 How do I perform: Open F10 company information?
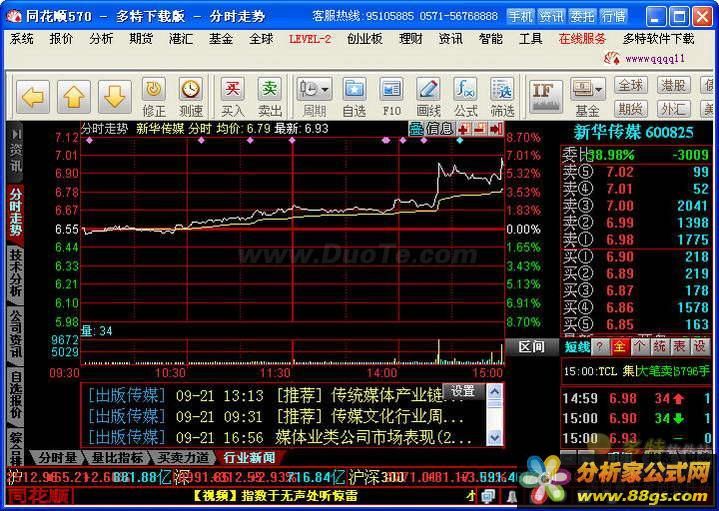pyautogui.click(x=392, y=97)
